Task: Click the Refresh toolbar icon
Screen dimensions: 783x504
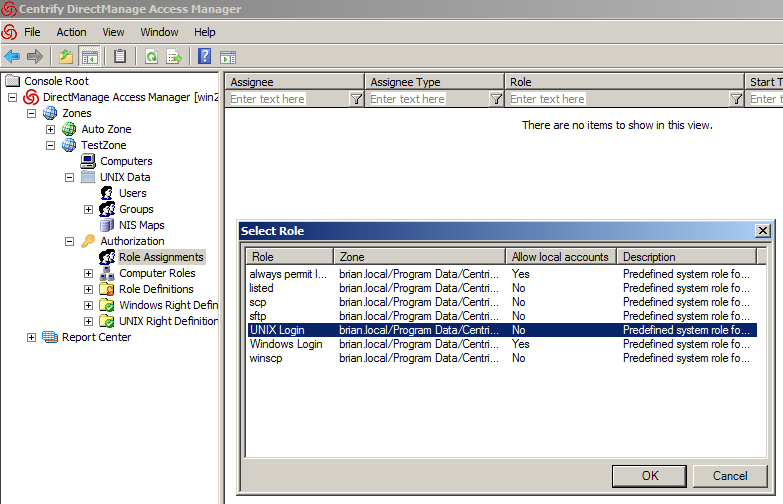Action: pyautogui.click(x=151, y=56)
